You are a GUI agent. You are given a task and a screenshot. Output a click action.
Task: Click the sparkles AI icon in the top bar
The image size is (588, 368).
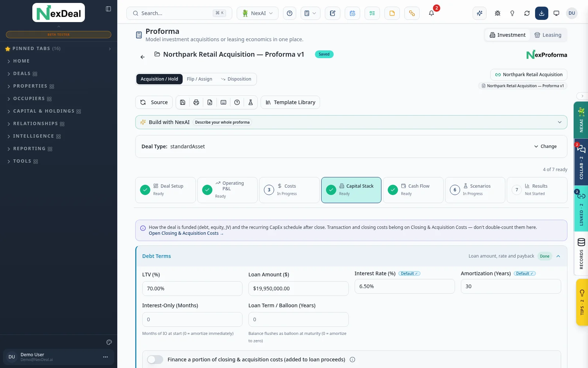click(480, 13)
